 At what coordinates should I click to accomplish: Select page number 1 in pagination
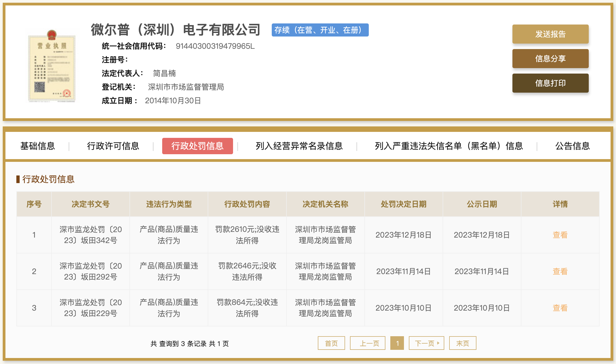coord(397,343)
